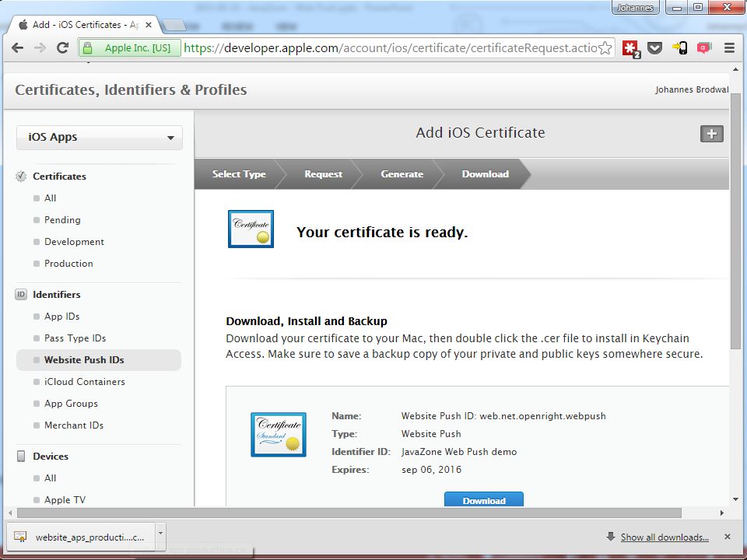The image size is (747, 560).
Task: Open the downloaded website_aps_production cer file
Action: click(81, 536)
